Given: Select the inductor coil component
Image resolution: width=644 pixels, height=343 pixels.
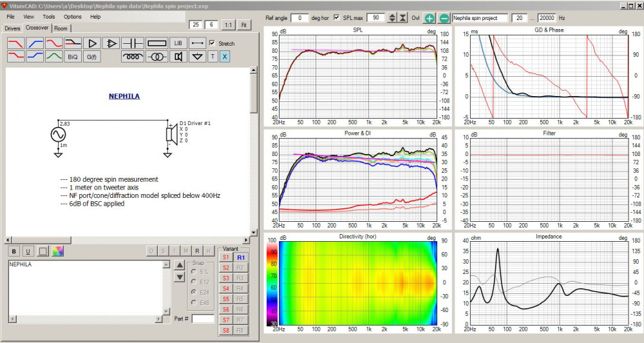Looking at the screenshot, I should coord(133,57).
